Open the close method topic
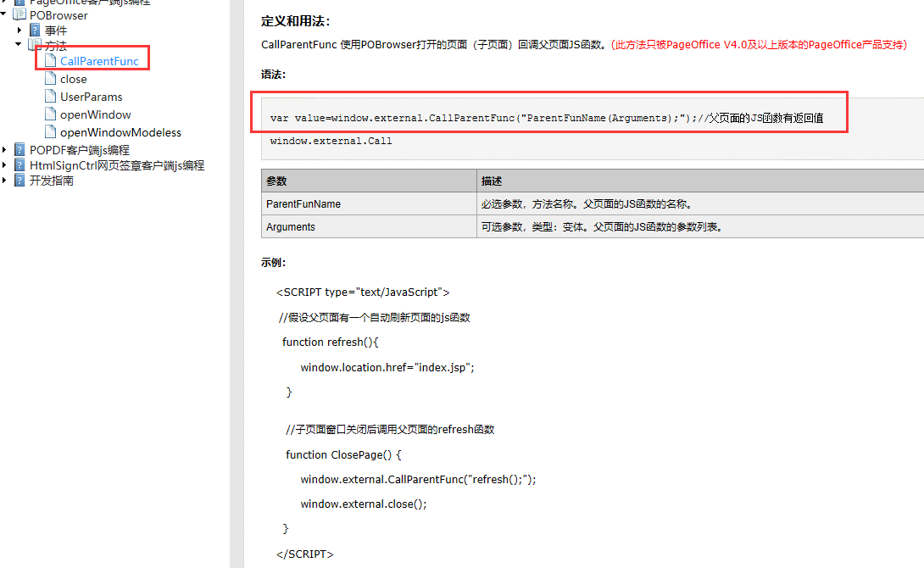The height and width of the screenshot is (568, 924). pyautogui.click(x=74, y=79)
